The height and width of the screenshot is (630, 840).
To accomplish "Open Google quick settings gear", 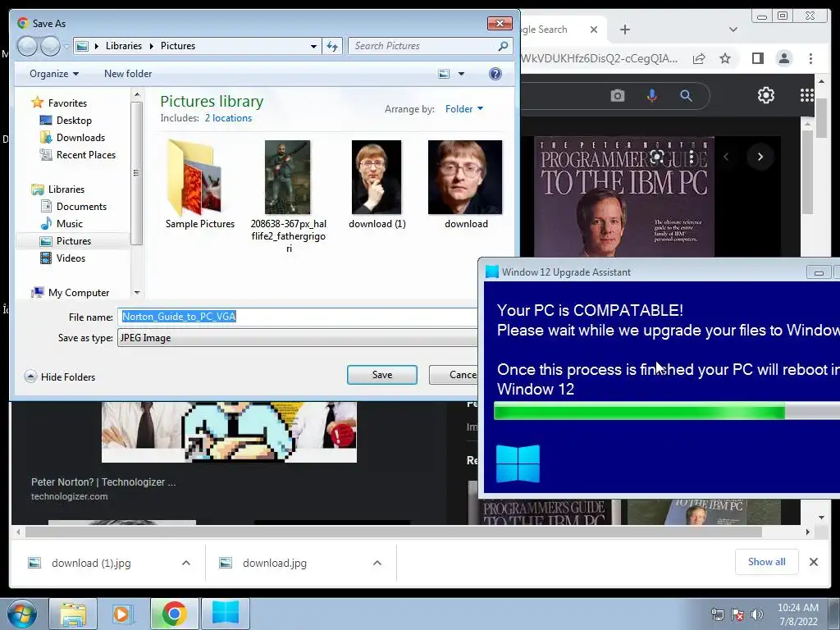I will (766, 95).
